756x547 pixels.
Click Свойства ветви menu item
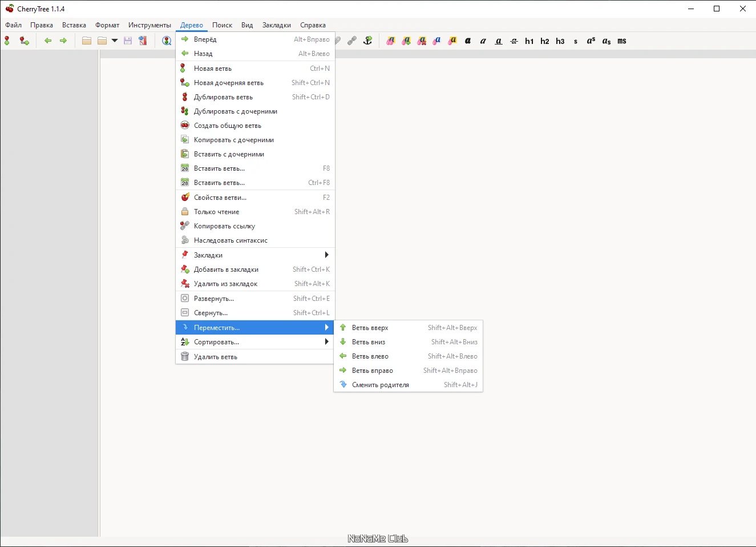click(x=255, y=198)
